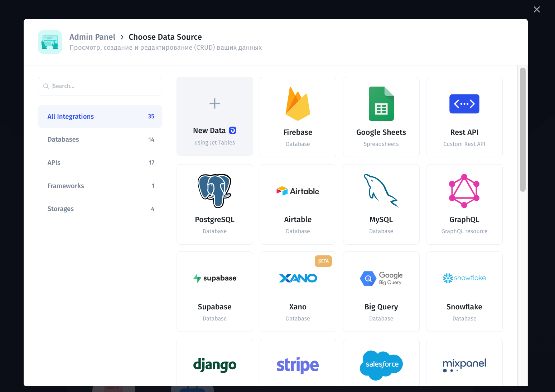Select the Snowflake integration icon
This screenshot has width=555, height=392.
pos(464,278)
